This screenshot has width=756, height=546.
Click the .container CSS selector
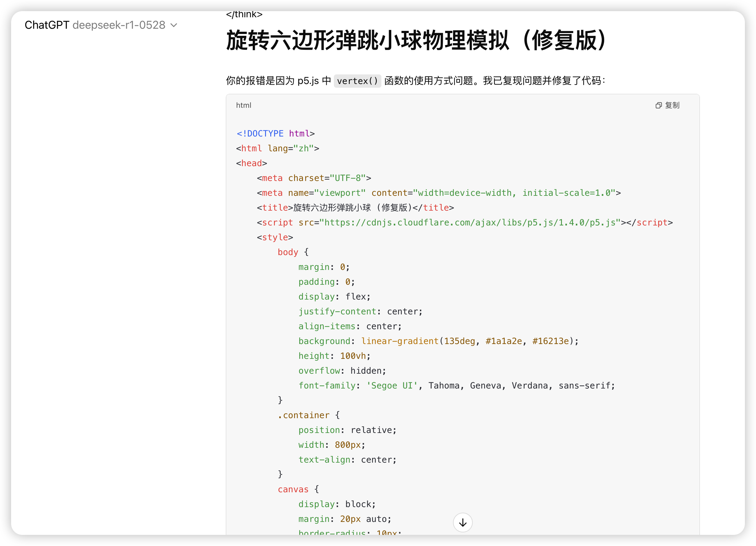tap(303, 415)
